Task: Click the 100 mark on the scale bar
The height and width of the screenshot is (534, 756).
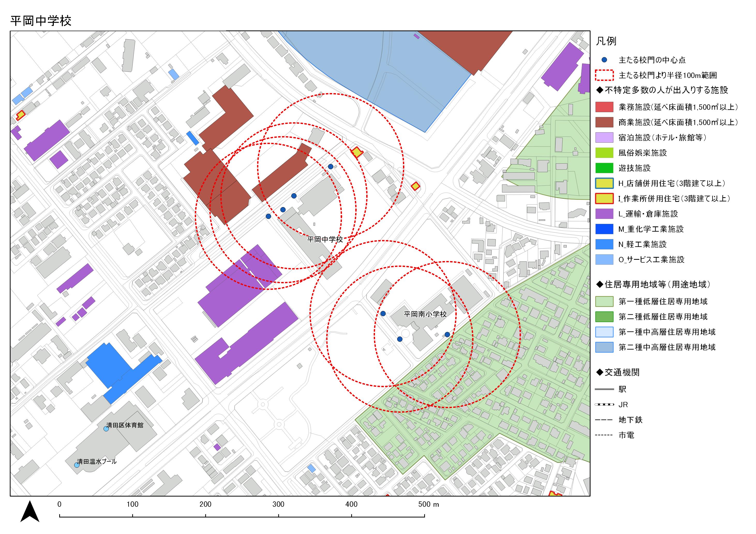Action: [x=132, y=504]
